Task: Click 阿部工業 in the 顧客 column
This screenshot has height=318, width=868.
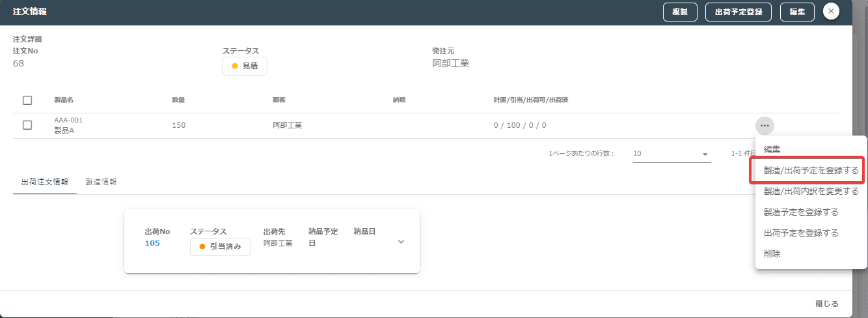Action: pos(287,125)
